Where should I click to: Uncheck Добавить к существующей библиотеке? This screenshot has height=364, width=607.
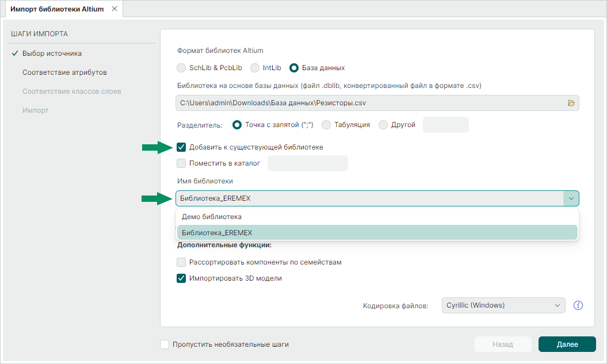click(182, 147)
